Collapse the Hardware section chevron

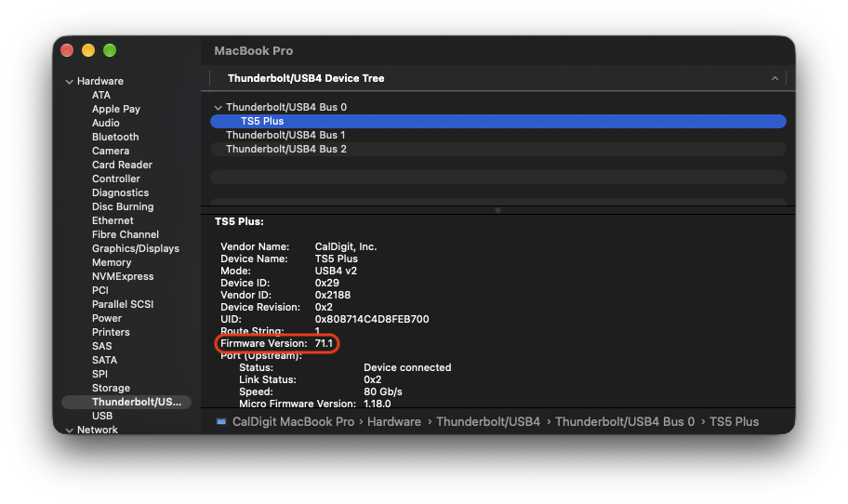pyautogui.click(x=69, y=82)
